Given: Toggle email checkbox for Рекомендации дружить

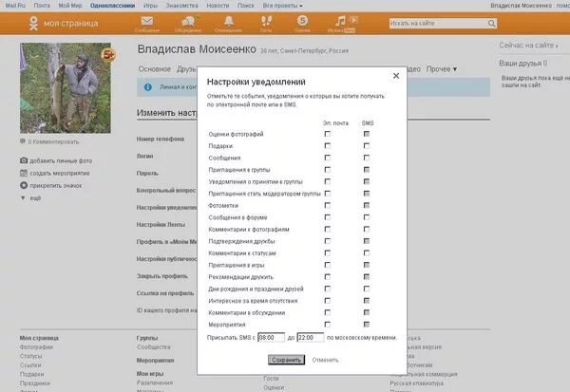Looking at the screenshot, I should 328,277.
